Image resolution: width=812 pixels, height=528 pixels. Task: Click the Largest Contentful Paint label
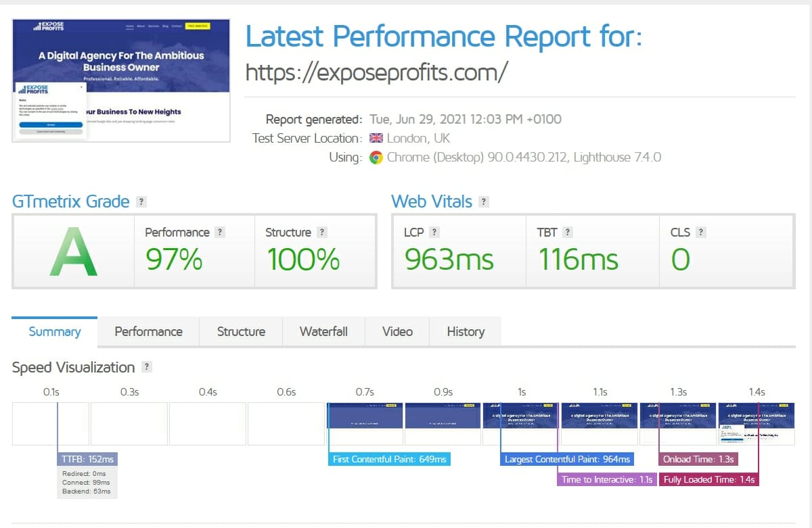point(568,459)
